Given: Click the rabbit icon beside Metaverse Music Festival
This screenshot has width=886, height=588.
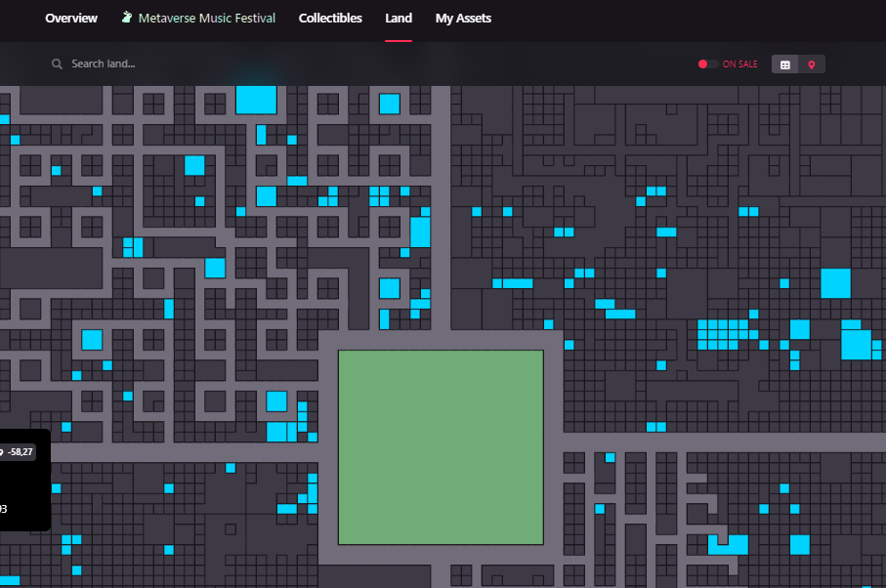Looking at the screenshot, I should coord(127,18).
